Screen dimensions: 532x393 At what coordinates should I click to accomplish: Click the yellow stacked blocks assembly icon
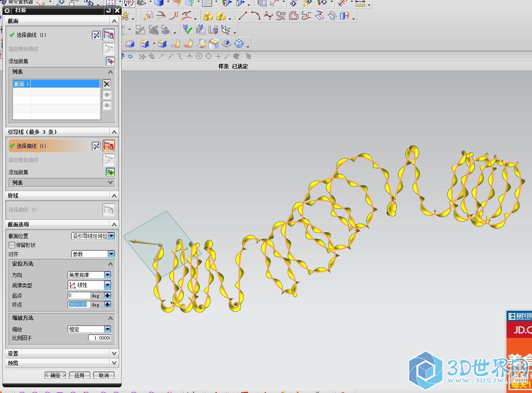coord(208,16)
